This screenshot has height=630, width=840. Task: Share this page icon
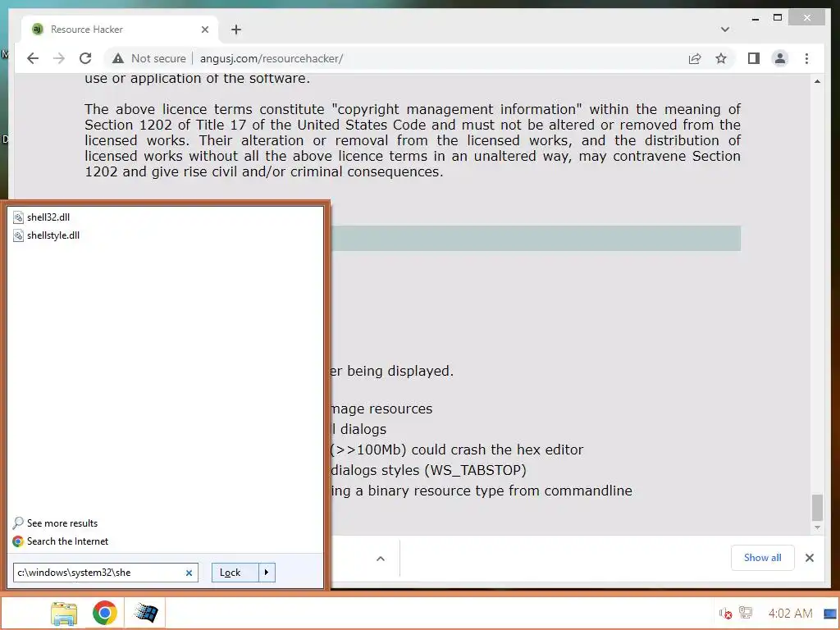pyautogui.click(x=695, y=58)
